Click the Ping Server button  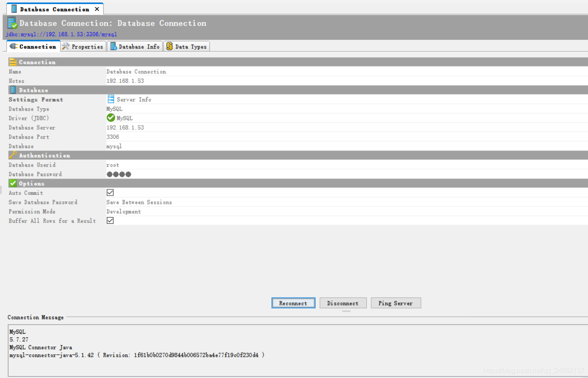[x=396, y=303]
